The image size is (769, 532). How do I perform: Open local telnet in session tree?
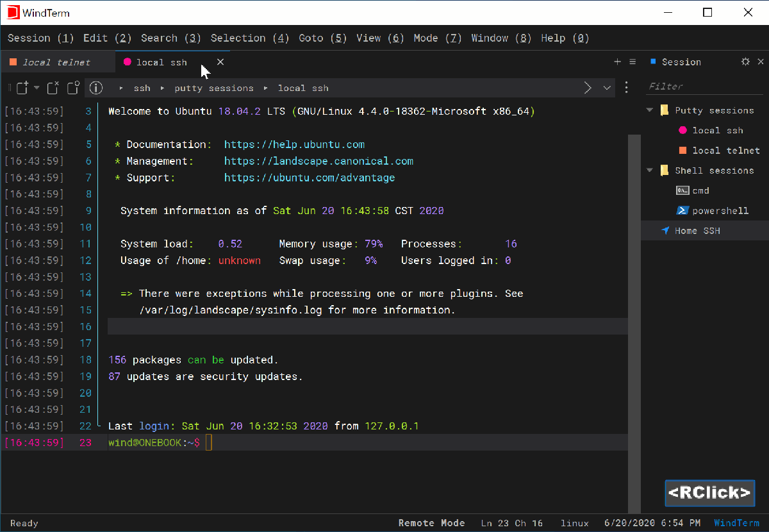726,150
